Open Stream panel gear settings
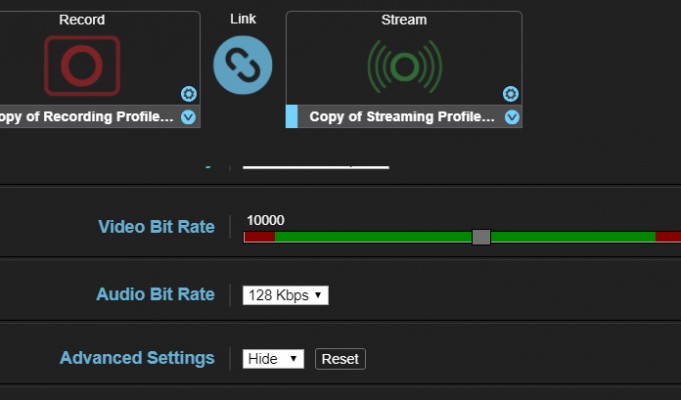Screen dimensions: 681x400 coord(510,94)
